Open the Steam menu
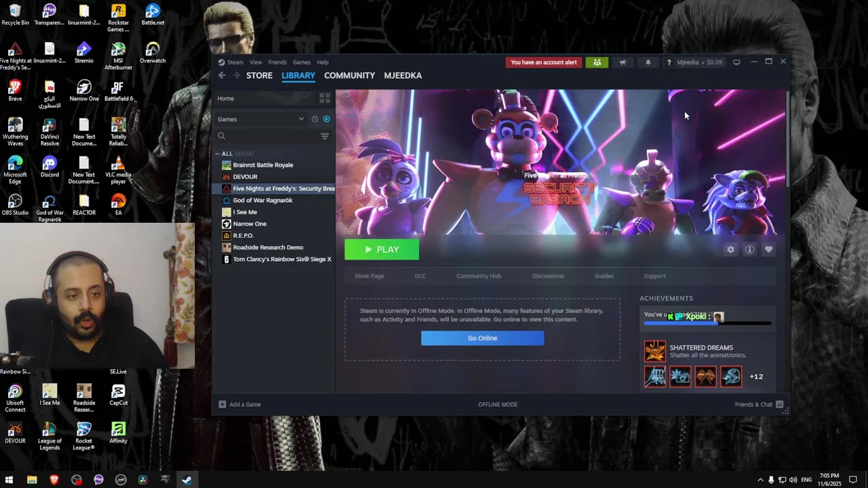The width and height of the screenshot is (868, 488). [235, 62]
